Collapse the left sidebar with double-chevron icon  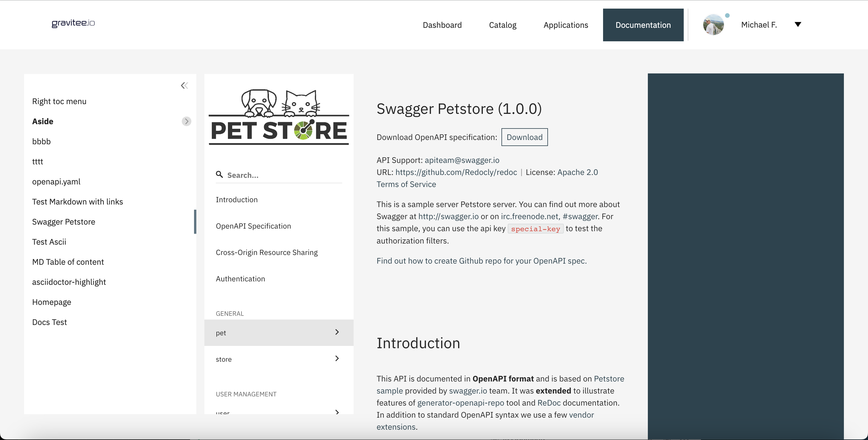184,85
